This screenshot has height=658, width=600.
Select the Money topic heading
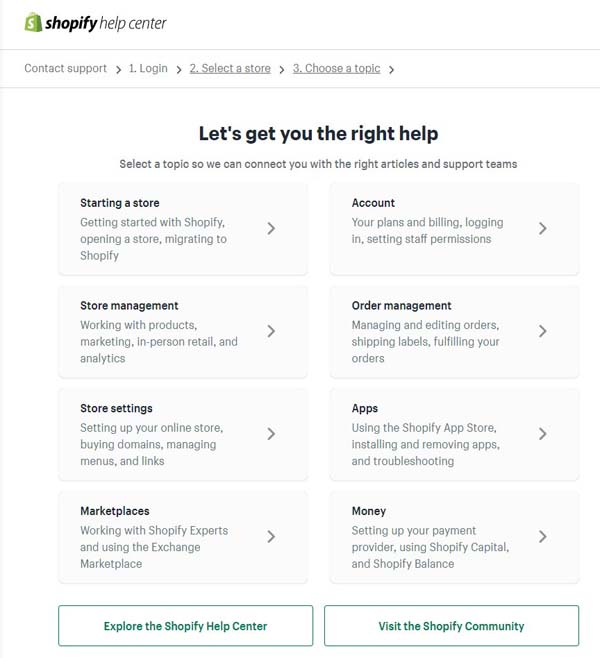(369, 511)
